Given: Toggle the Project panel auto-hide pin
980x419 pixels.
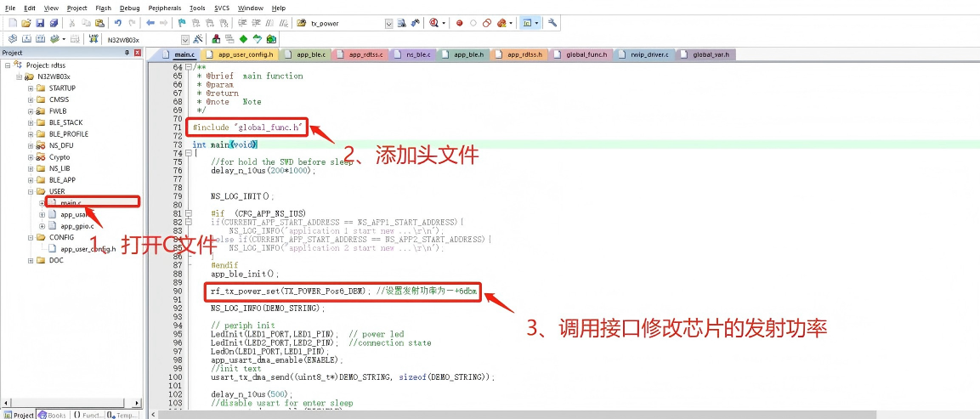Looking at the screenshot, I should (x=127, y=53).
